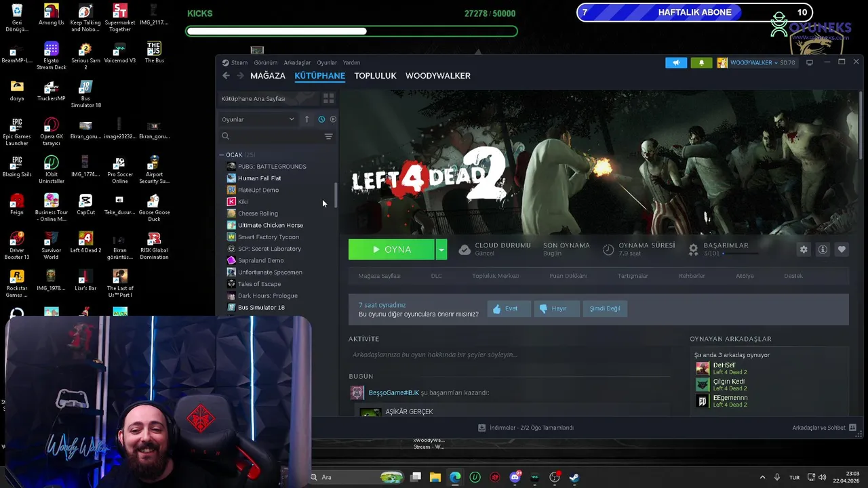Open the library advanced filter icon
This screenshot has width=868, height=488.
tap(328, 136)
